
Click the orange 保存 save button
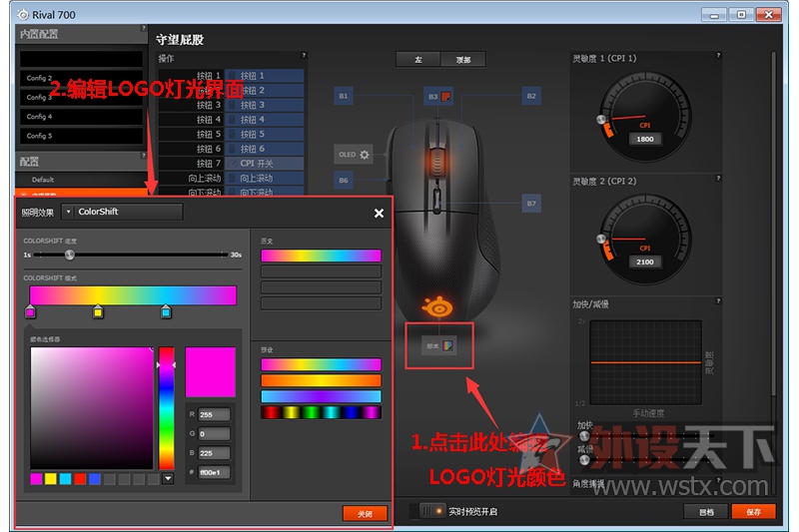[x=754, y=512]
